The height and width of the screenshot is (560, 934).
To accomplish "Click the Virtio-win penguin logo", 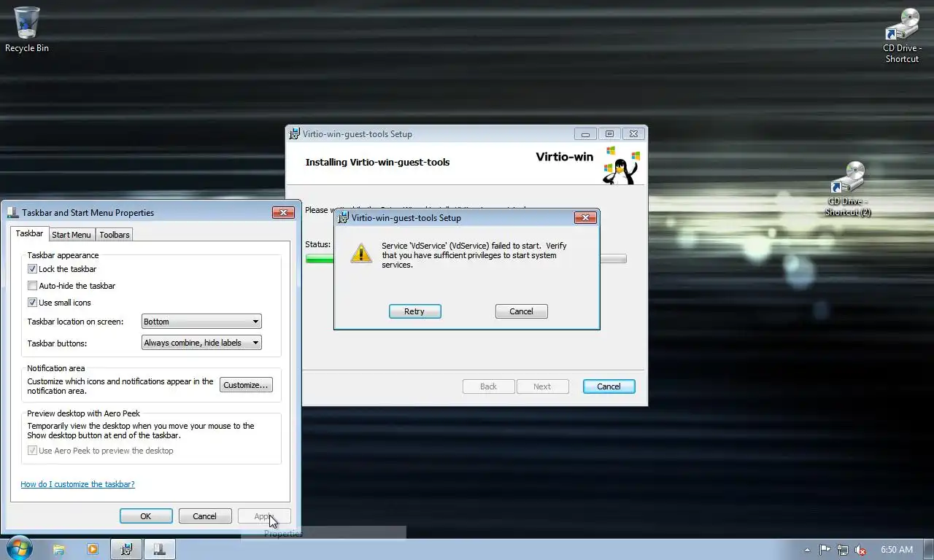I will [x=620, y=164].
